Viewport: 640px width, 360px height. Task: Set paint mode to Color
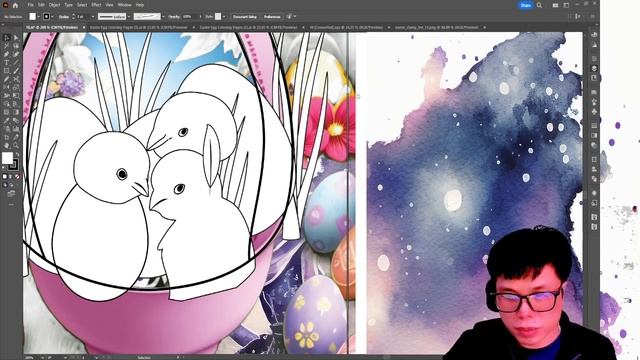pos(4,177)
